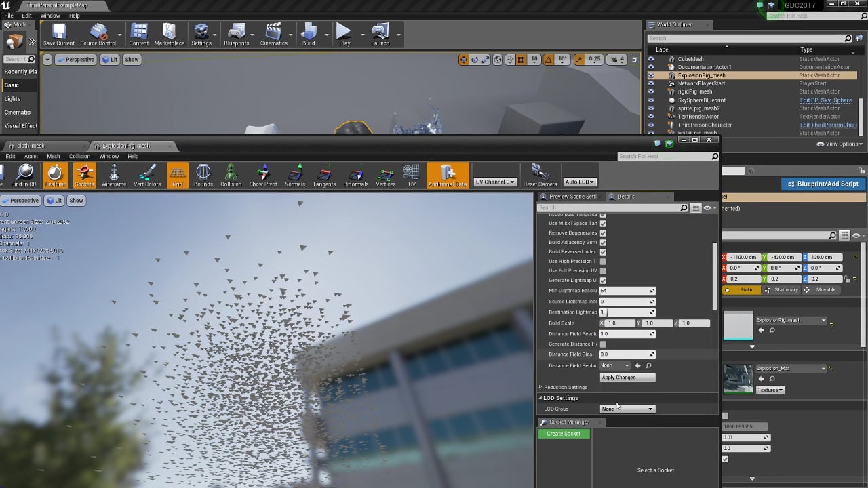Open Distance Field Replacement None dropdown

click(615, 365)
